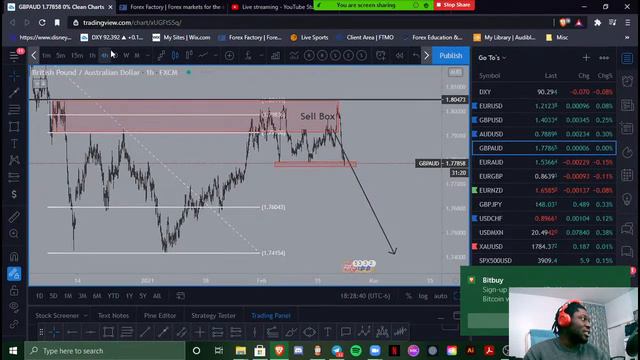This screenshot has height=360, width=640.
Task: Open the financials bar chart icon
Action: (276, 56)
